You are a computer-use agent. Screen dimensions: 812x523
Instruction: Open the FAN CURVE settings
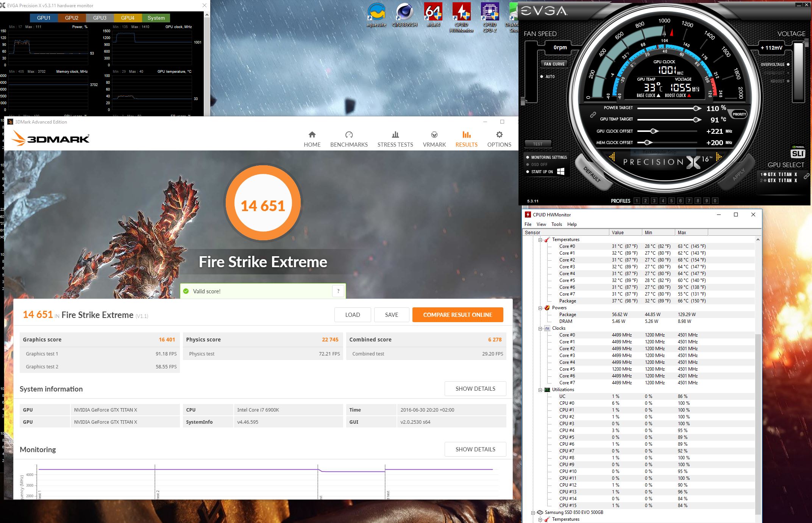click(x=554, y=64)
